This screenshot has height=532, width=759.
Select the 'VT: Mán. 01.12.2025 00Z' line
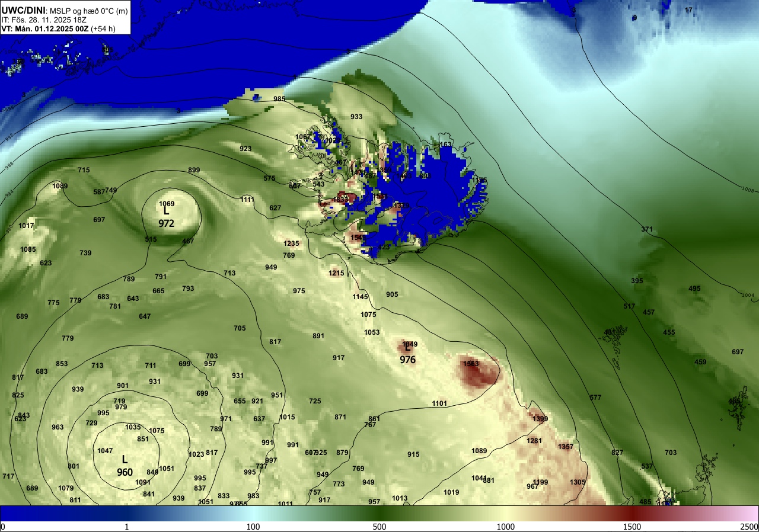tap(44, 28)
